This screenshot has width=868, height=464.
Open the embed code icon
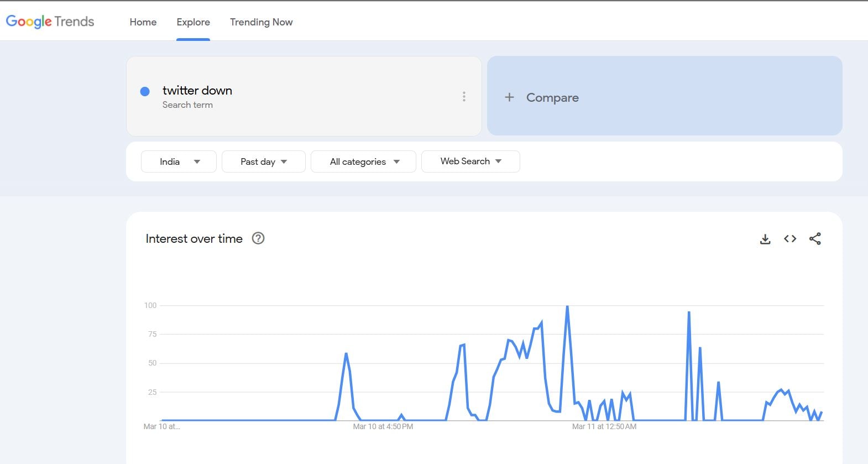pyautogui.click(x=790, y=239)
